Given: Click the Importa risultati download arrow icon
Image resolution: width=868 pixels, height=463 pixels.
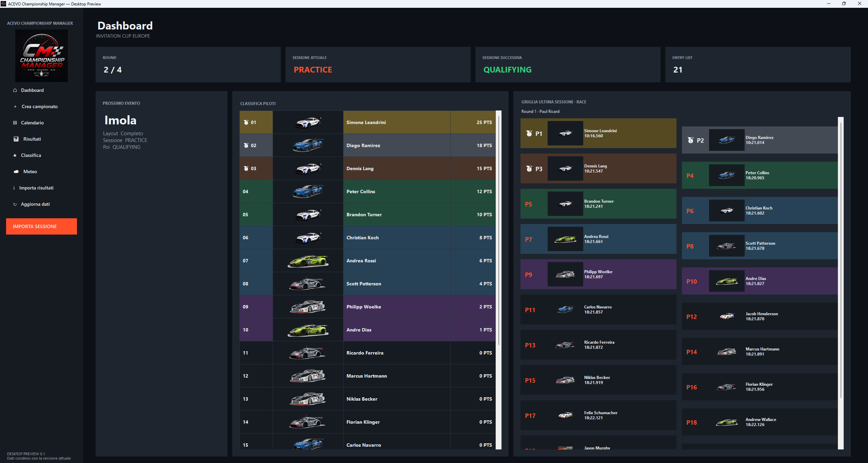Looking at the screenshot, I should [14, 188].
